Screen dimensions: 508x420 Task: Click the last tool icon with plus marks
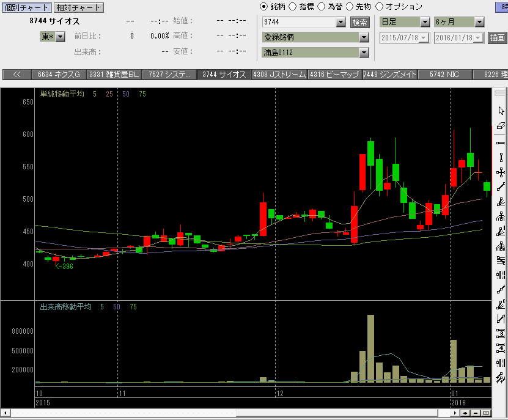[501, 378]
